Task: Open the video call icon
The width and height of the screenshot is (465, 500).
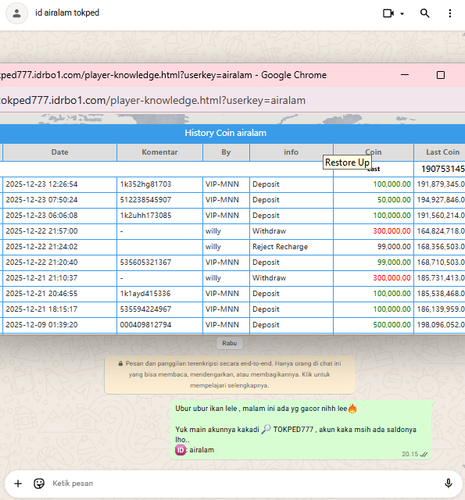Action: point(388,13)
